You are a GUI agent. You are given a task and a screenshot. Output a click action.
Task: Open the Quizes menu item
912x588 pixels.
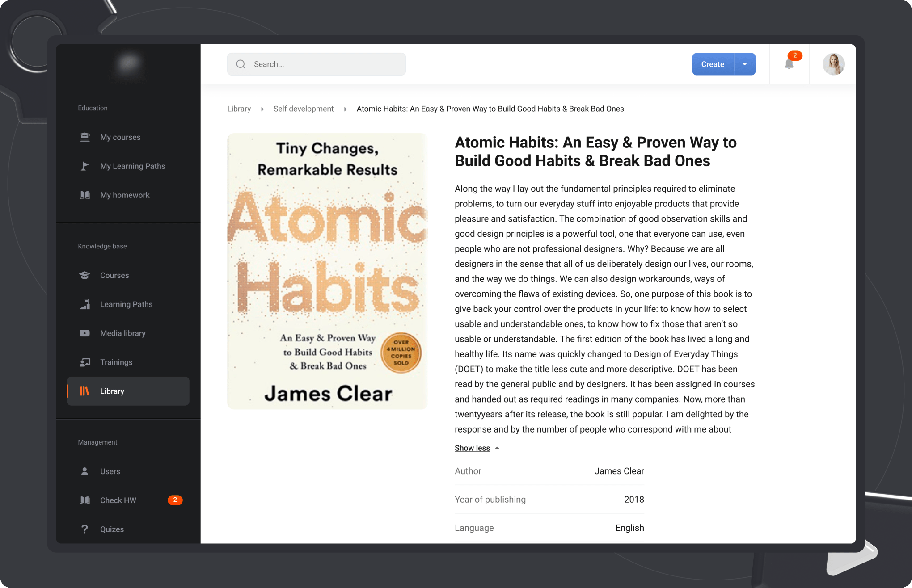pos(128,529)
